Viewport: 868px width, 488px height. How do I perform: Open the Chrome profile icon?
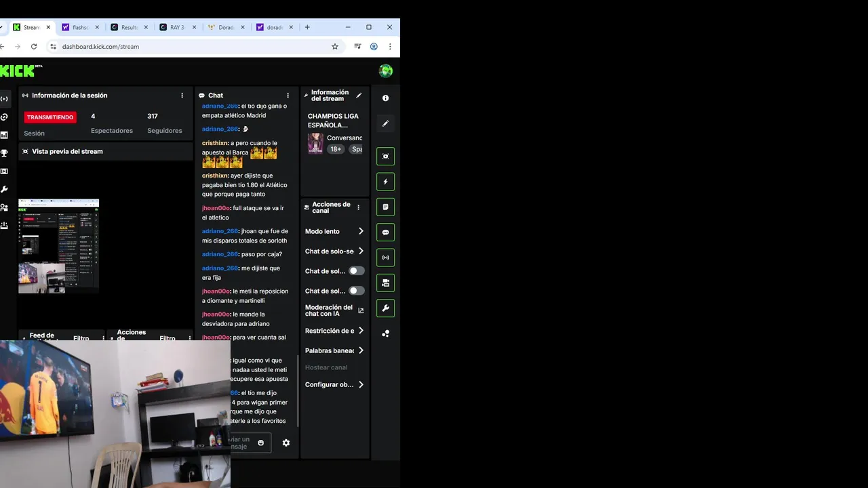tap(374, 47)
